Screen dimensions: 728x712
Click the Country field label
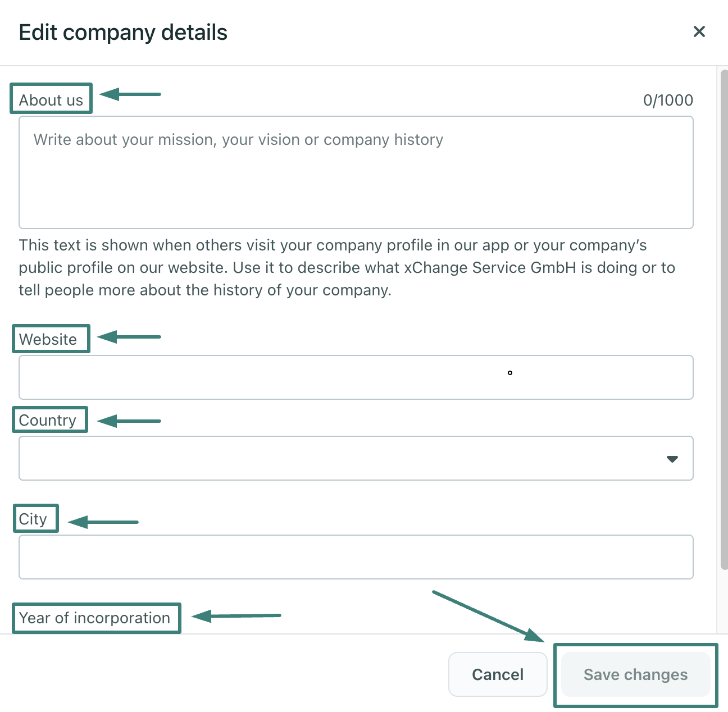point(48,420)
